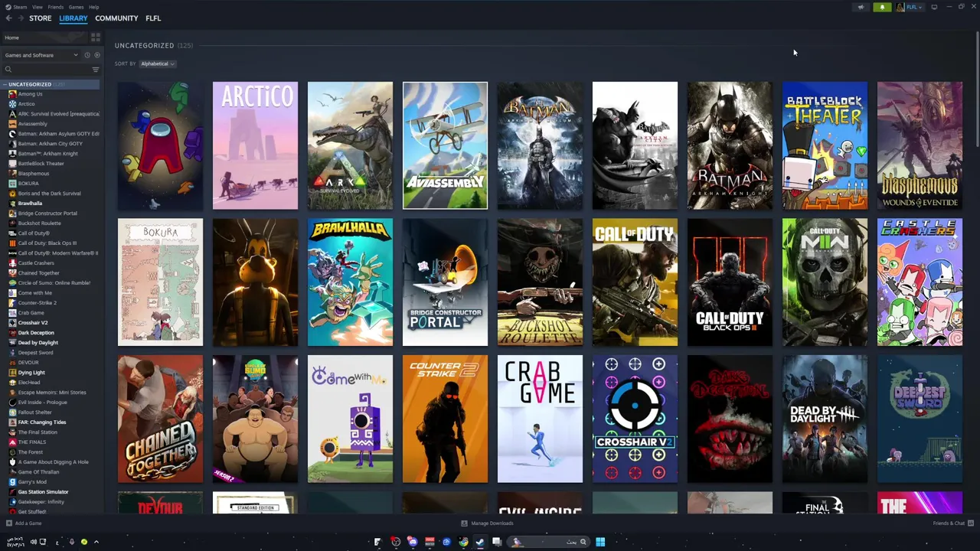Select Blasphemous in the sidebar list
980x551 pixels.
pyautogui.click(x=34, y=174)
